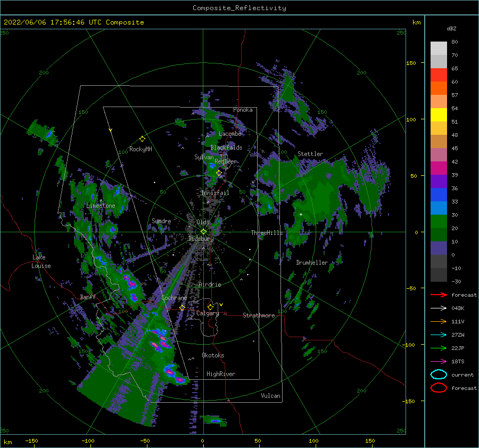Click the Vulcan label
Screen dimensions: 479x448
(271, 396)
